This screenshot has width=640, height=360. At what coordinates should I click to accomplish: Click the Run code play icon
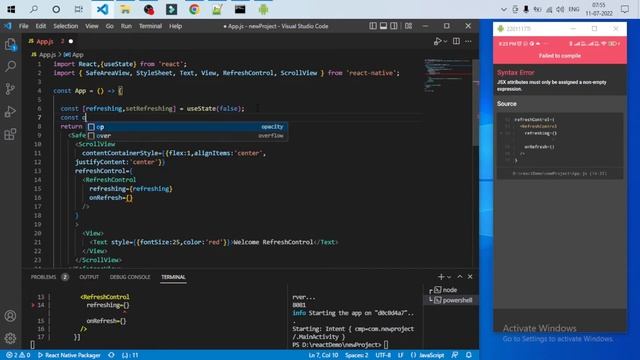click(x=438, y=41)
